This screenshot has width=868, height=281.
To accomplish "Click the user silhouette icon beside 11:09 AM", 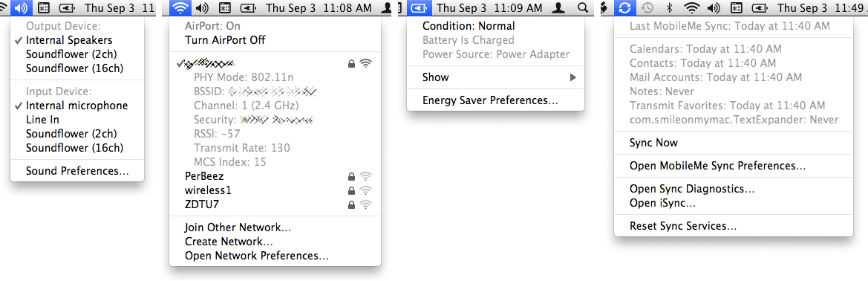I will click(560, 7).
